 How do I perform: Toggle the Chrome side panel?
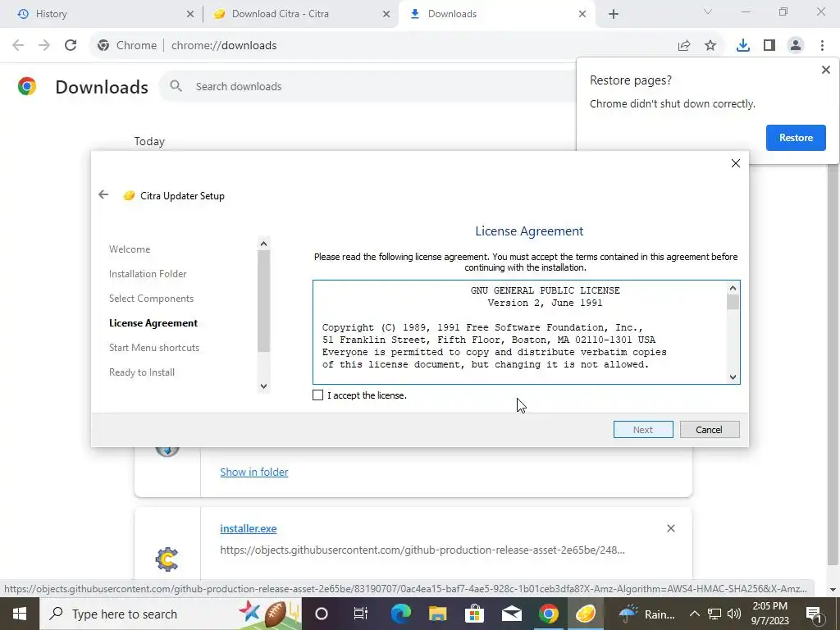tap(769, 46)
